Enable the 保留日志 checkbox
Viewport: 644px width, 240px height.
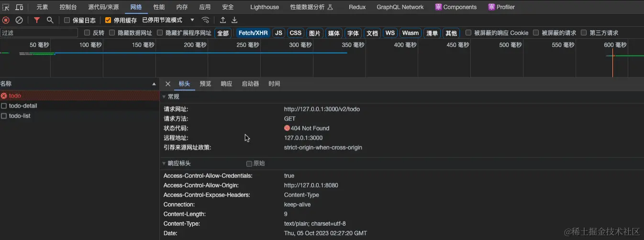coord(67,20)
